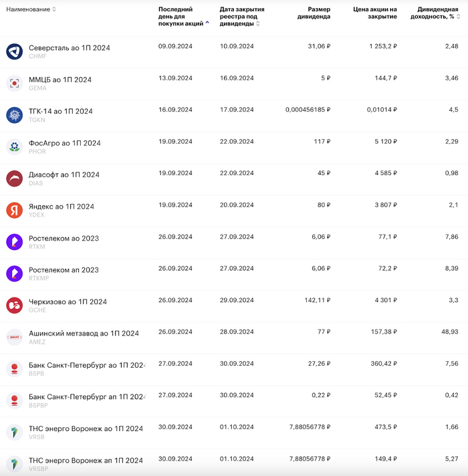Image resolution: width=468 pixels, height=476 pixels.
Task: Sort by Дивидендная доходность column arrows
Action: click(x=459, y=17)
